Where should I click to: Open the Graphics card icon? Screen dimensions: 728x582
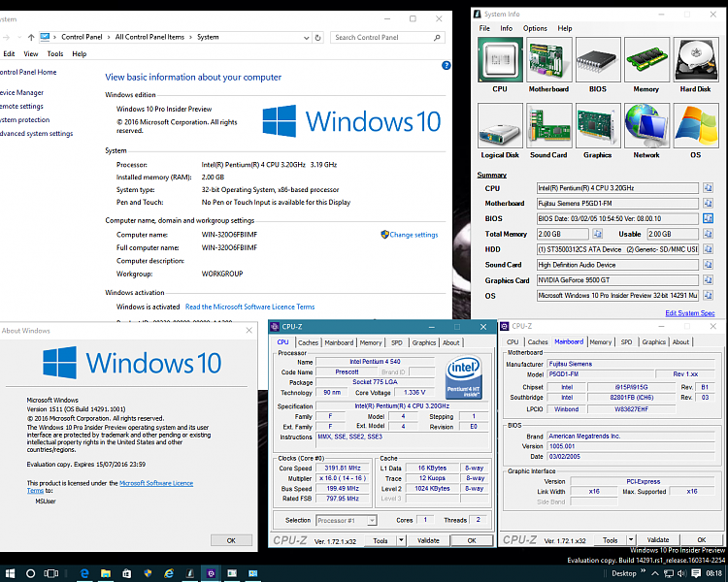click(598, 126)
